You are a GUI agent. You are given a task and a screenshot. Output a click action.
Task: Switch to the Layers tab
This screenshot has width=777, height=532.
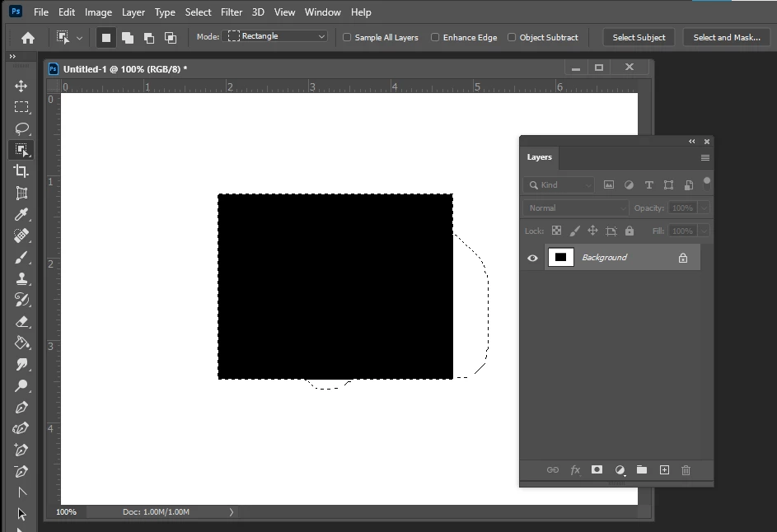point(539,157)
